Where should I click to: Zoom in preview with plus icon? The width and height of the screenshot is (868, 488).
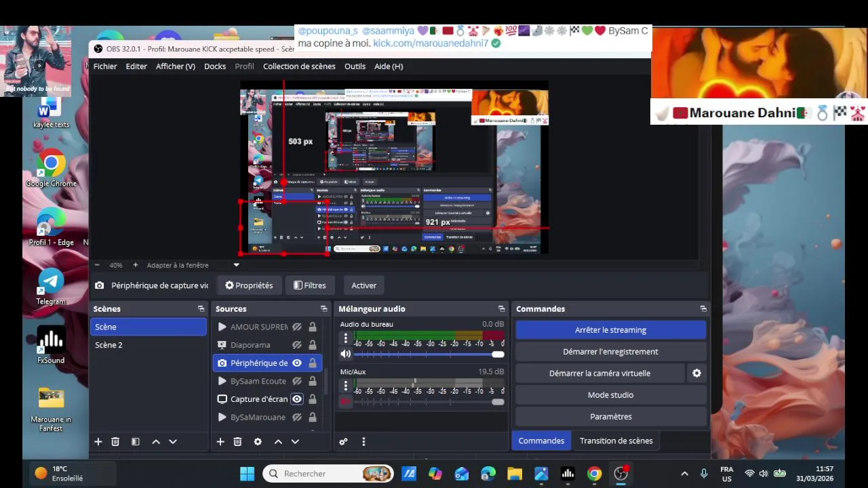pos(135,265)
